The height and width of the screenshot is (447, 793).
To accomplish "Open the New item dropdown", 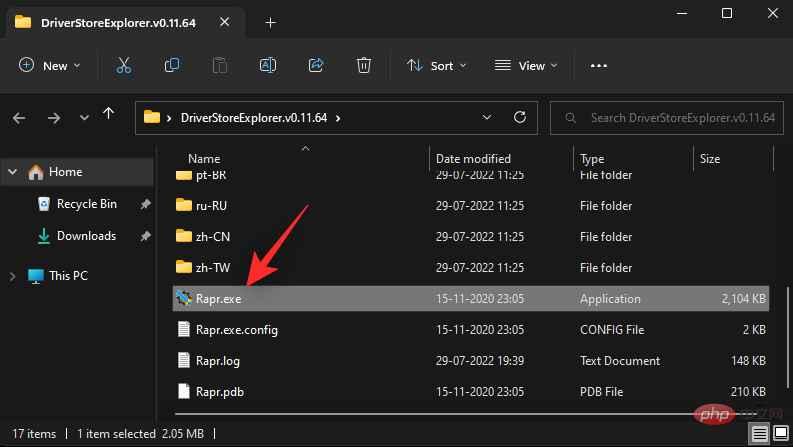I will 50,66.
